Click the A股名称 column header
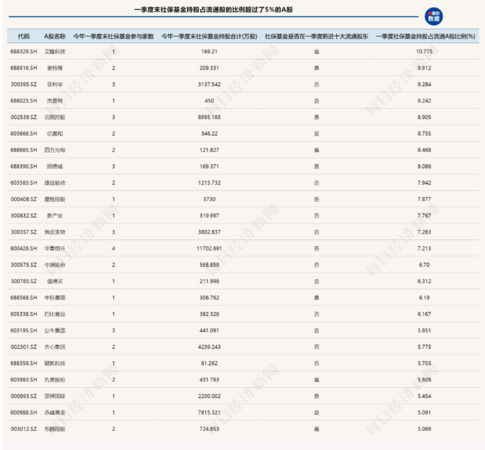This screenshot has width=485, height=450. coord(55,36)
